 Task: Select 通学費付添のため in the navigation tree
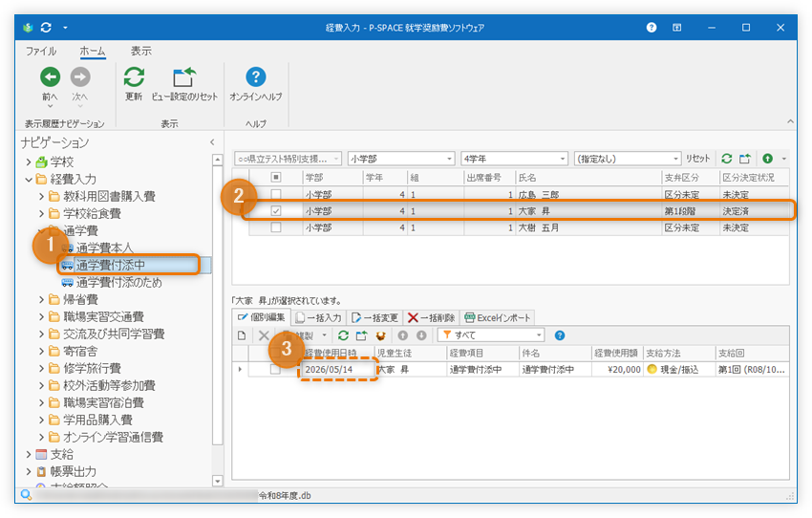click(x=118, y=282)
